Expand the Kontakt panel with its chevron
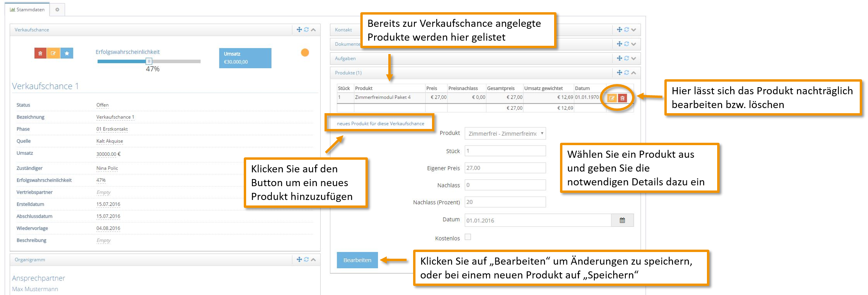 point(634,30)
